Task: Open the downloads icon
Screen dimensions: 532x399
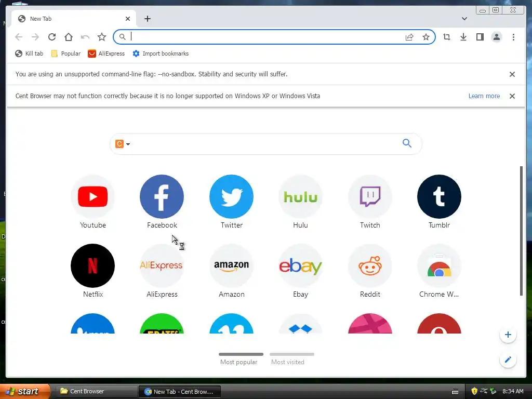Action: 463,37
